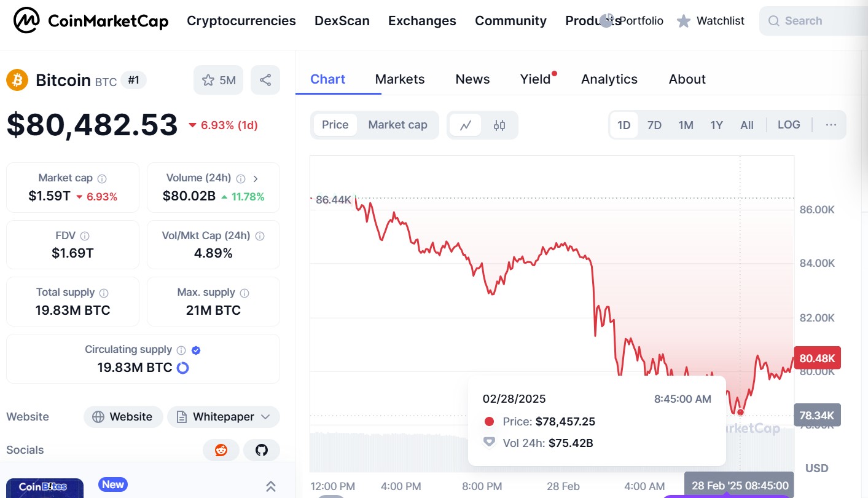Click the Search input field

tap(817, 21)
